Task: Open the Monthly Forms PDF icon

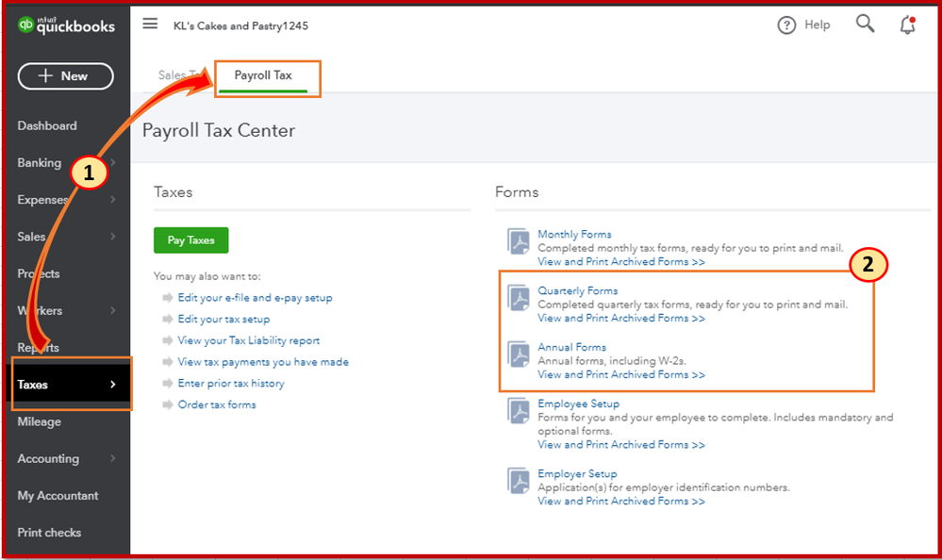Action: [x=520, y=241]
